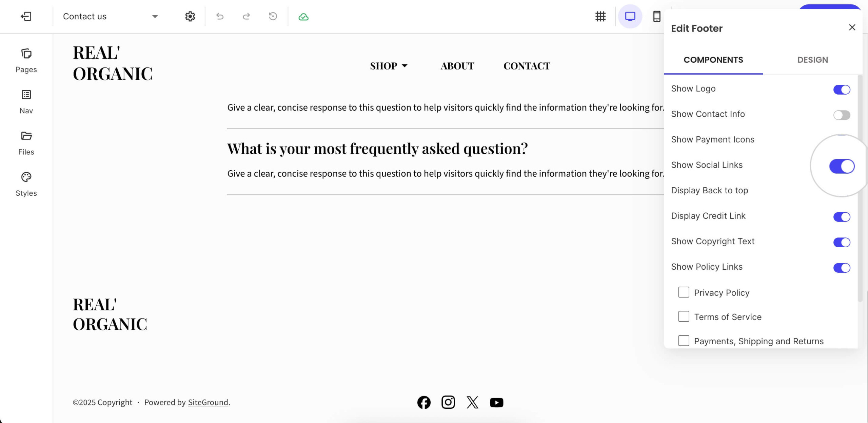The width and height of the screenshot is (868, 423).
Task: Toggle Show Copyright Text switch
Action: (x=842, y=242)
